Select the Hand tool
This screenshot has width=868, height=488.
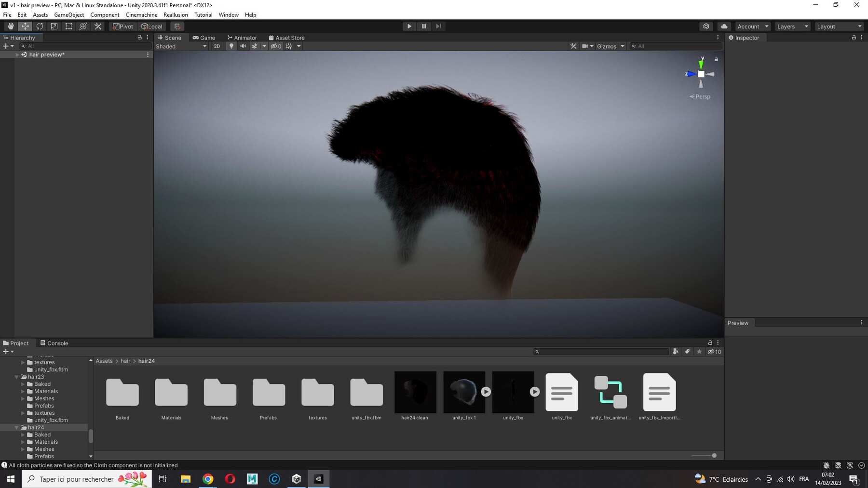point(11,26)
